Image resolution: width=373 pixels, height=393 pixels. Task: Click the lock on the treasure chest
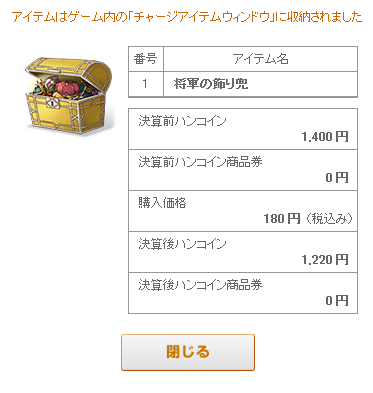[x=52, y=103]
